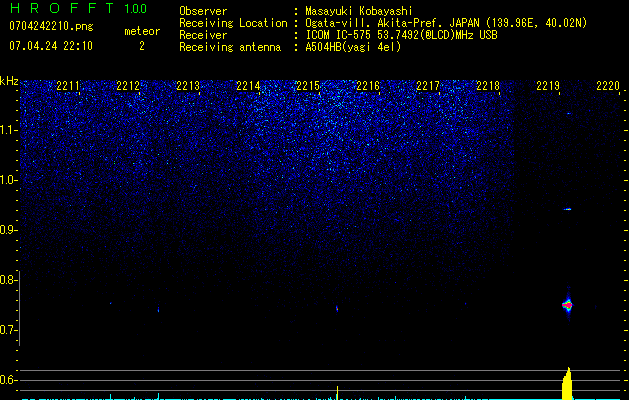Click the Receiving Location label
This screenshot has height=400, width=629.
233,23
